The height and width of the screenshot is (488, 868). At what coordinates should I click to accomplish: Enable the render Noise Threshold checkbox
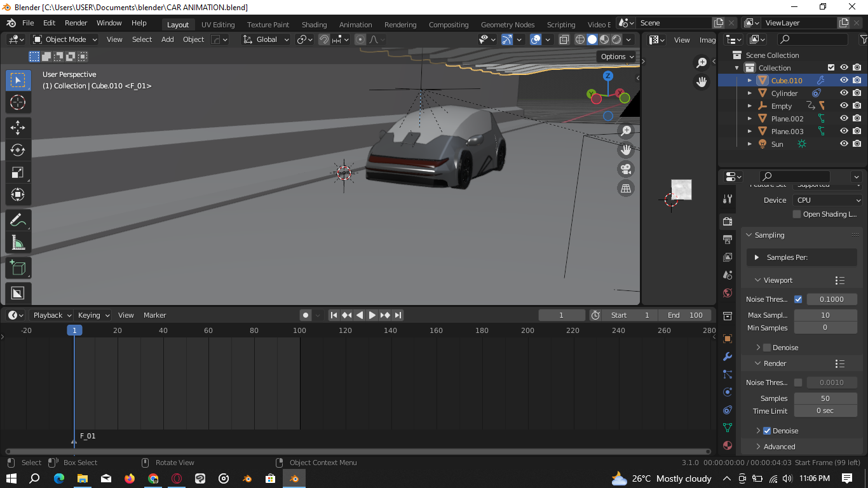click(798, 383)
